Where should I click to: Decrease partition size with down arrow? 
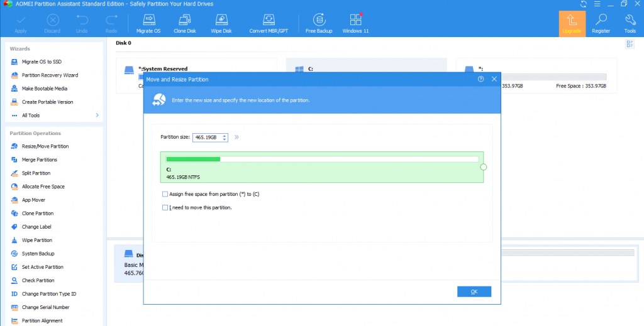pos(225,139)
